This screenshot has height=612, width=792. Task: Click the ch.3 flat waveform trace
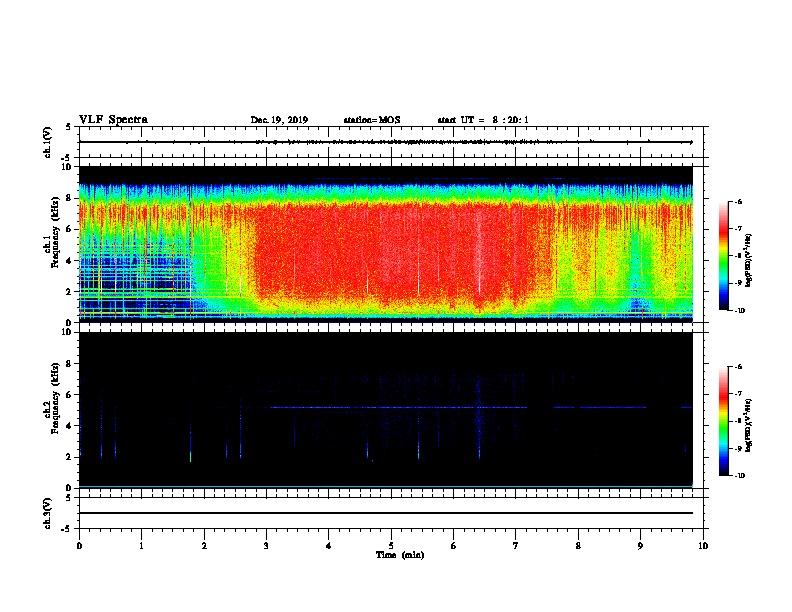coord(386,513)
